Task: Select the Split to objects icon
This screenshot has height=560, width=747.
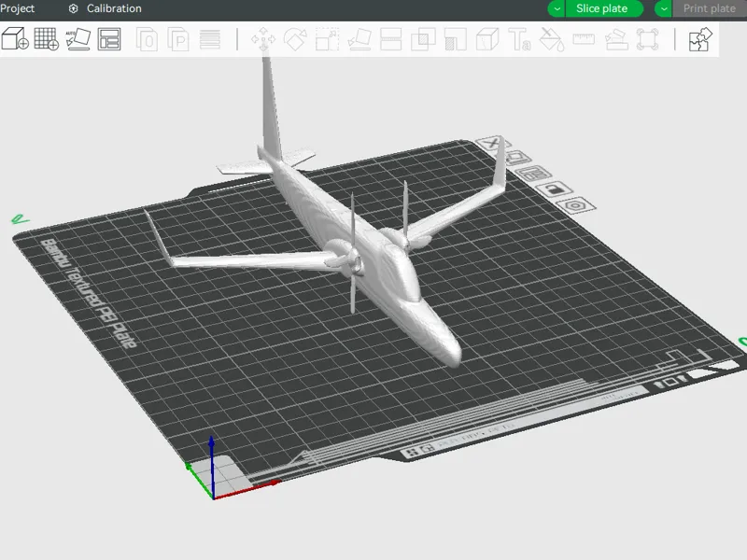Action: 147,39
